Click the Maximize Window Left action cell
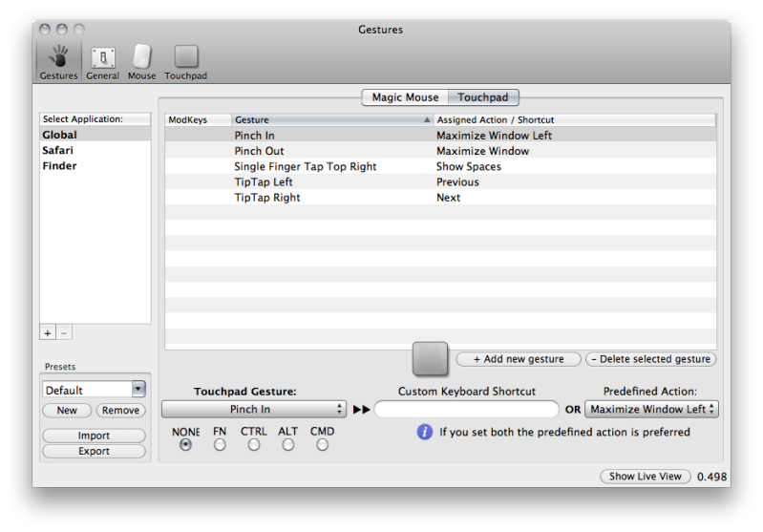Image resolution: width=763 pixels, height=532 pixels. coord(494,136)
